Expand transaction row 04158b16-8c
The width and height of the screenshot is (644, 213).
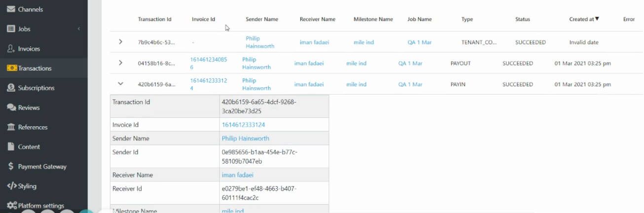[120, 63]
